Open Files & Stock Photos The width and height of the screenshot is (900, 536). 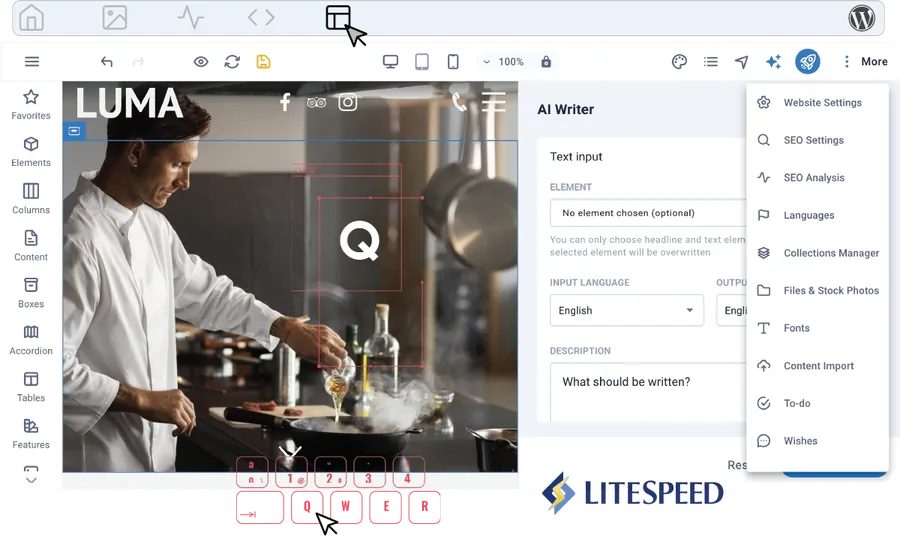tap(830, 291)
